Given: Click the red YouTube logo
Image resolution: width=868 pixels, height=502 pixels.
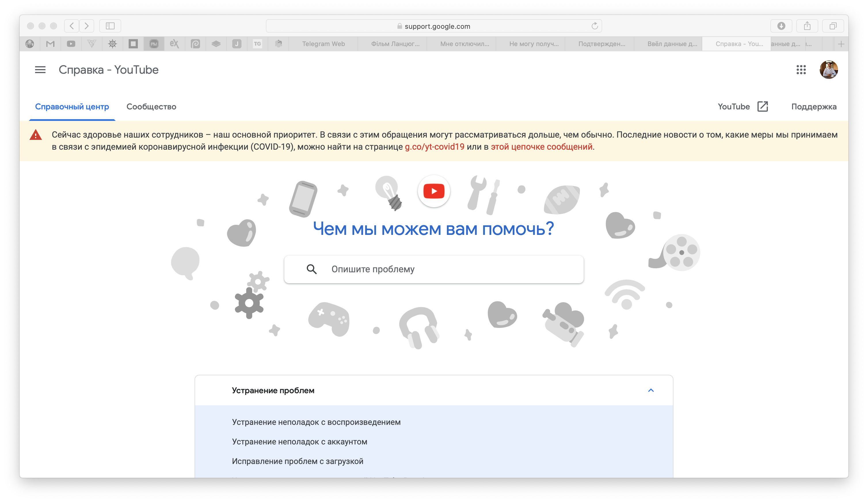Looking at the screenshot, I should (x=434, y=191).
